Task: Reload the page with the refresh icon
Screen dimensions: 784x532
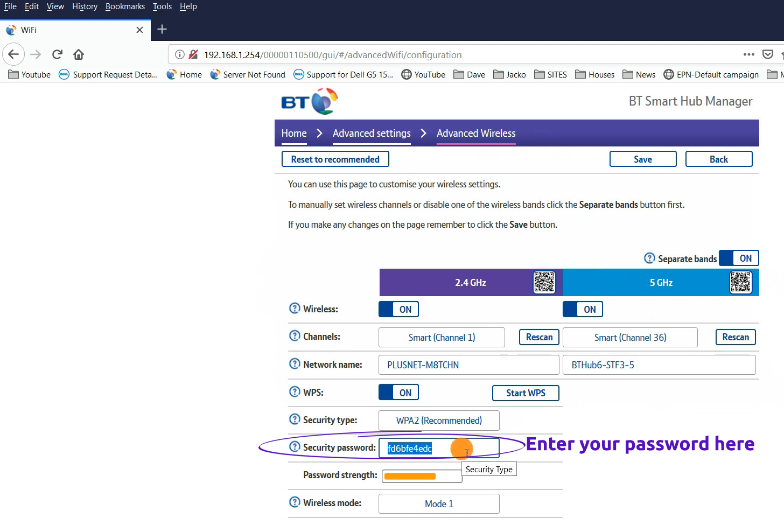Action: point(57,54)
